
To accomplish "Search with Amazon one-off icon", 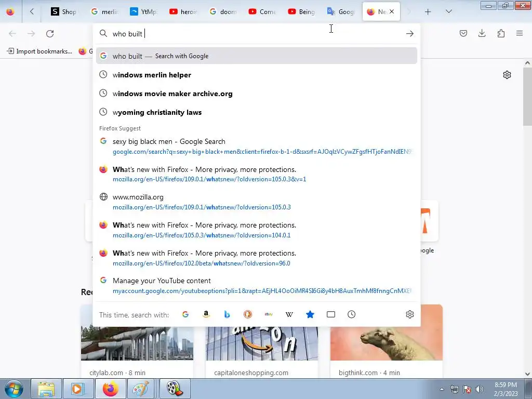I will click(206, 314).
